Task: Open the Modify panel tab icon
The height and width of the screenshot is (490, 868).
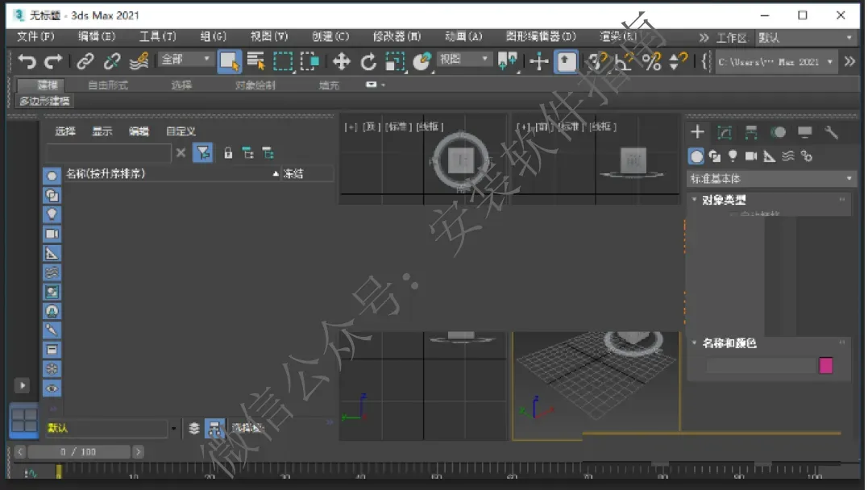Action: [724, 132]
